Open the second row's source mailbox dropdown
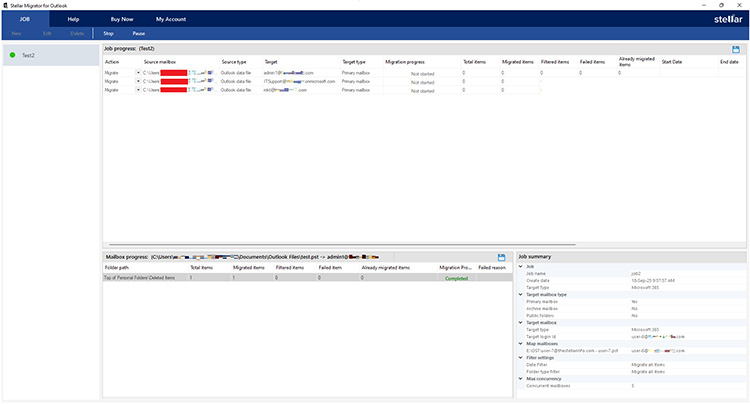 click(x=139, y=81)
